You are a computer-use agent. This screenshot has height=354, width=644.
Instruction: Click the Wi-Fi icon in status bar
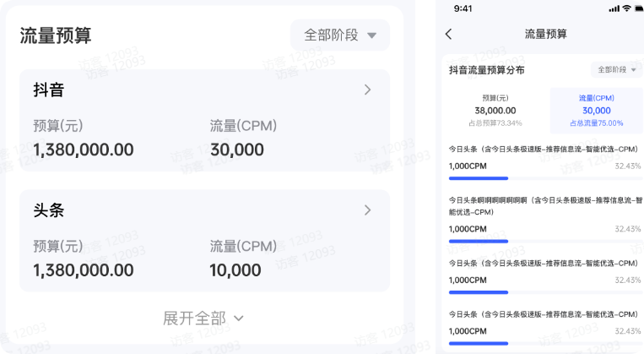626,8
